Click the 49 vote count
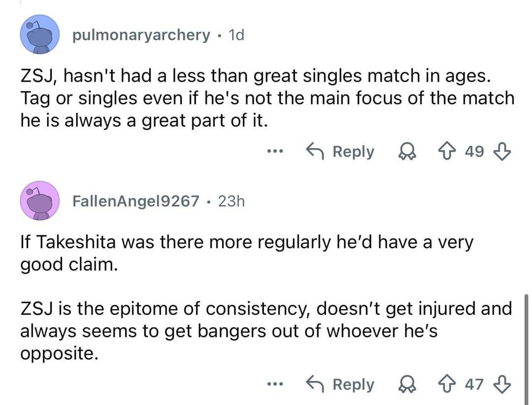The width and height of the screenshot is (532, 405). tap(474, 152)
